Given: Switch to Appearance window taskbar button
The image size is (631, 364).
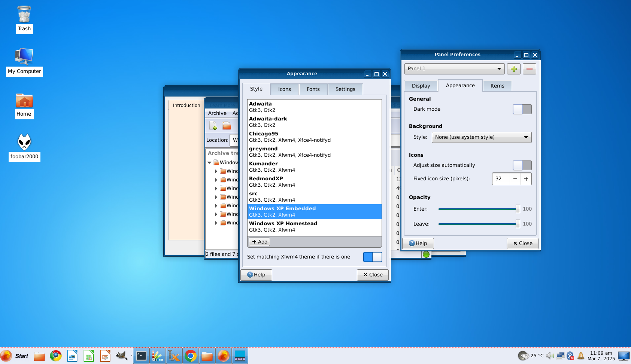Looking at the screenshot, I should pyautogui.click(x=158, y=356).
